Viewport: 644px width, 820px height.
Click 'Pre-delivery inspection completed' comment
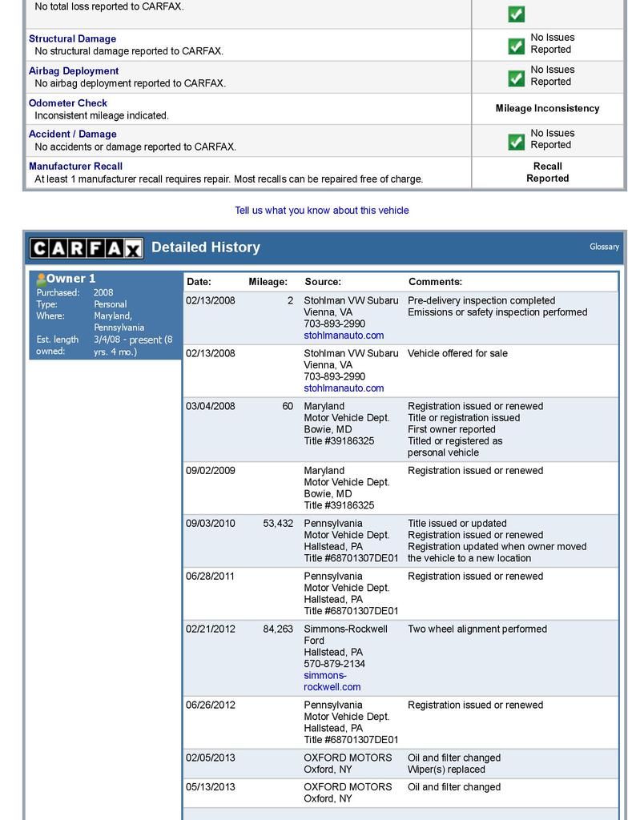[x=481, y=301]
